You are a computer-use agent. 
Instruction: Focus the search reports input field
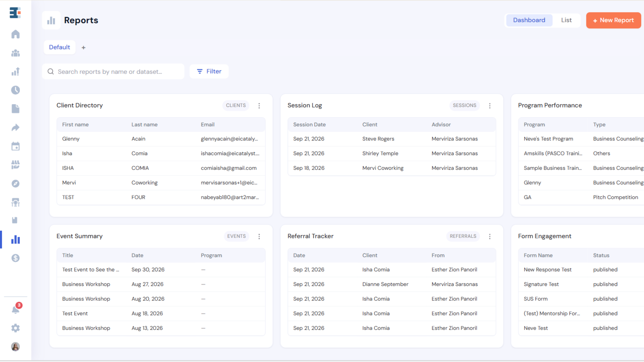[113, 72]
